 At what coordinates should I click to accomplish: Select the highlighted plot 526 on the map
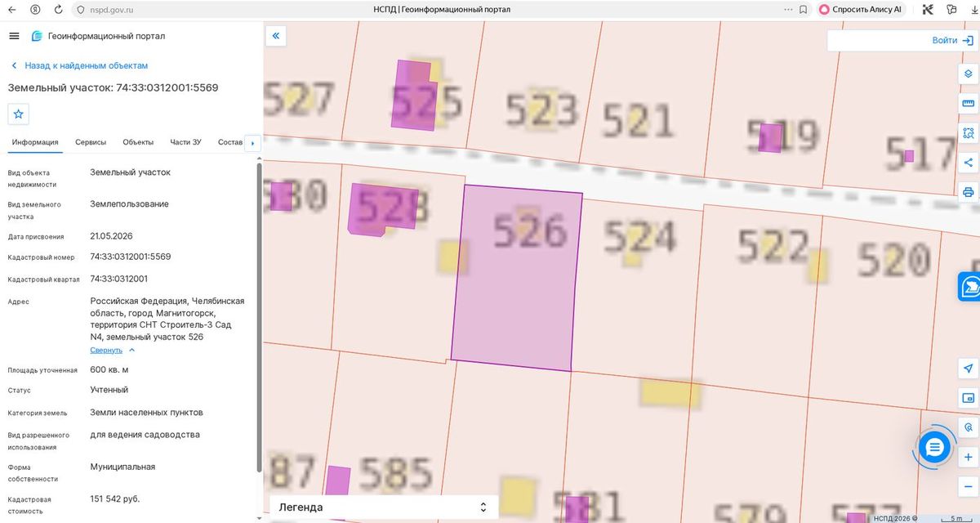coord(516,278)
